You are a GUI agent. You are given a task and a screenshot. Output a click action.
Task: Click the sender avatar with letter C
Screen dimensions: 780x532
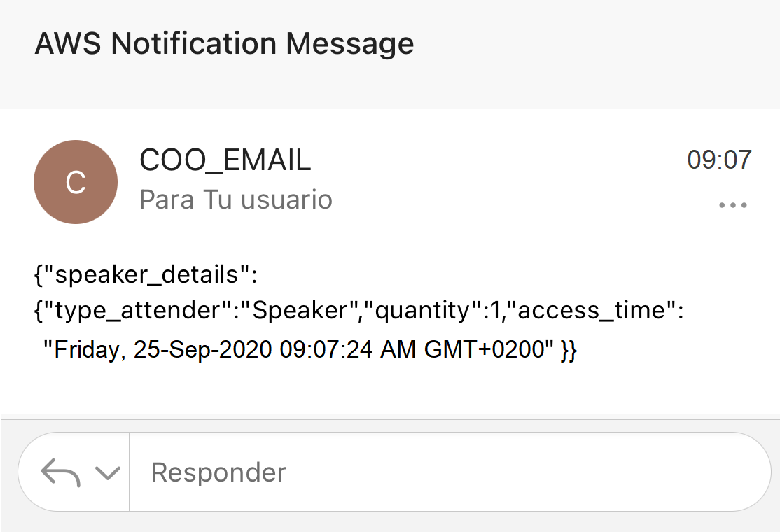(76, 182)
